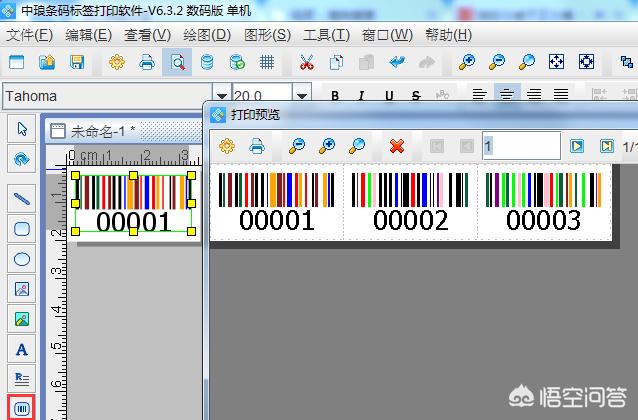Open the 编辑(E) menu
Screen dimensions: 638x420
click(x=88, y=35)
